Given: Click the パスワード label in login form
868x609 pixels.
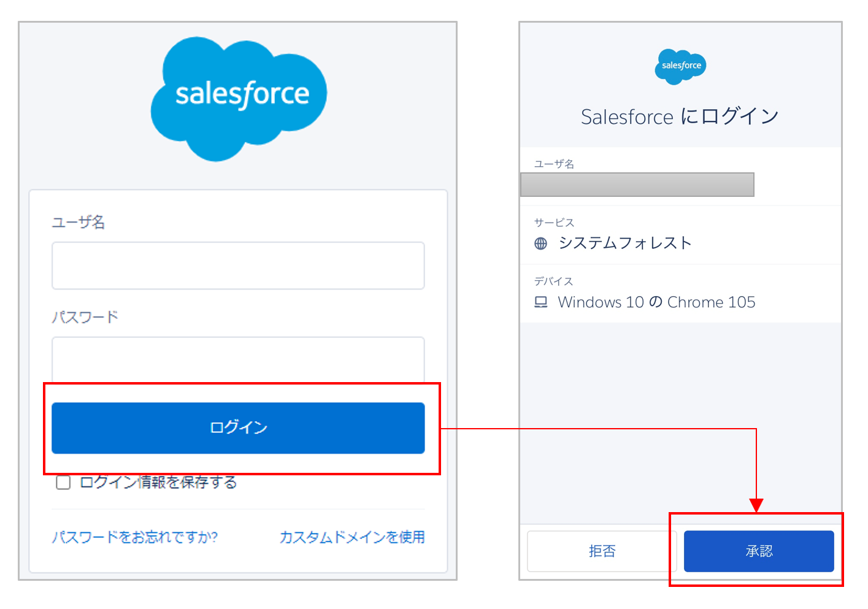Looking at the screenshot, I should pyautogui.click(x=85, y=317).
